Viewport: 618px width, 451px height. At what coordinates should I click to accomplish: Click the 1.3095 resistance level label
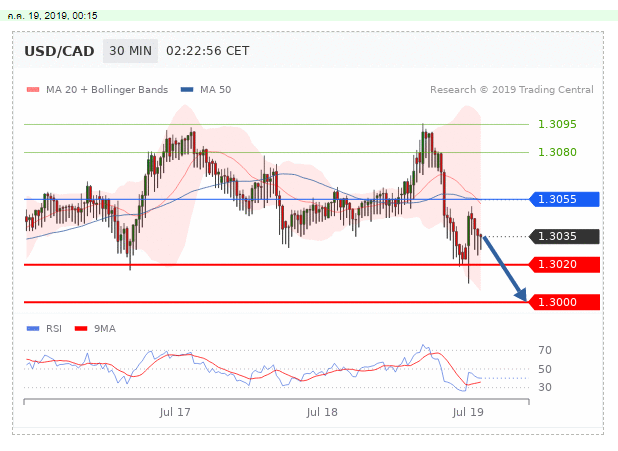(x=557, y=124)
